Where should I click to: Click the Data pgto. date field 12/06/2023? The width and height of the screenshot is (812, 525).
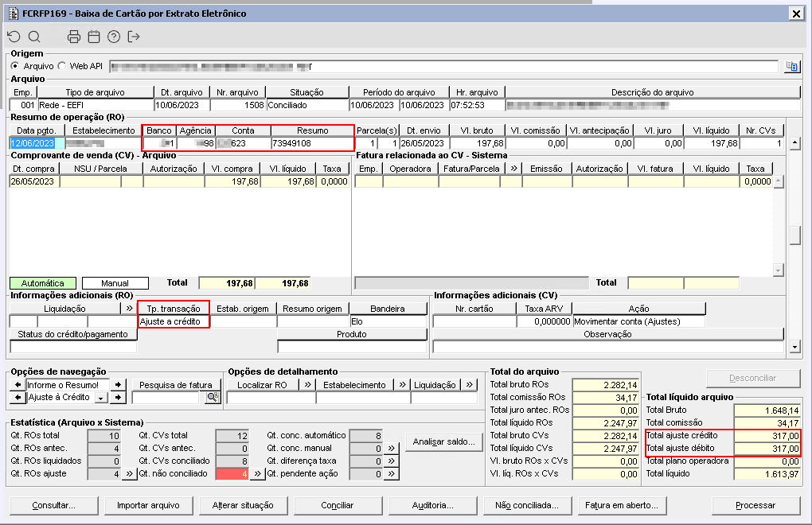33,143
